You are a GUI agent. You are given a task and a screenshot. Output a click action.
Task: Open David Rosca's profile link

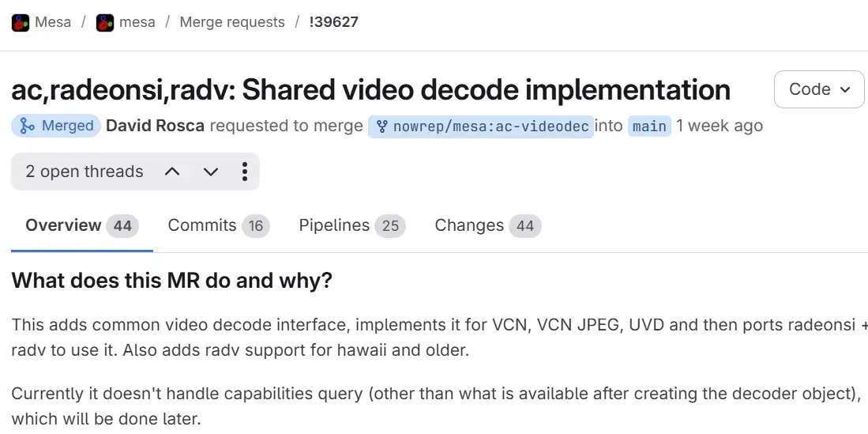click(155, 126)
